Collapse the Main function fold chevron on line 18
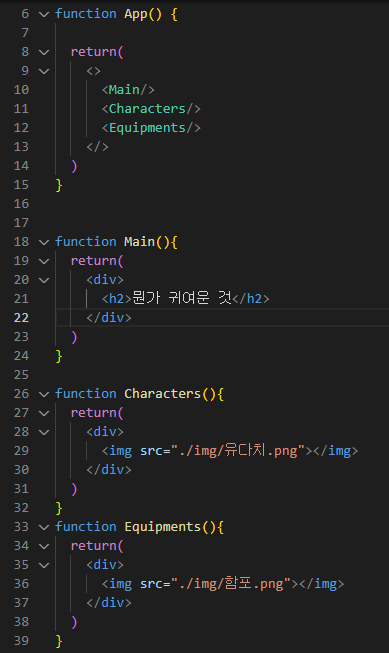This screenshot has height=653, width=389. point(44,242)
